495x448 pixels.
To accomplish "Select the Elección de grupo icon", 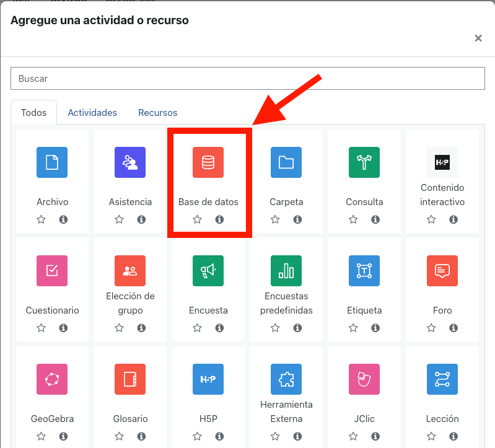I will pos(130,271).
